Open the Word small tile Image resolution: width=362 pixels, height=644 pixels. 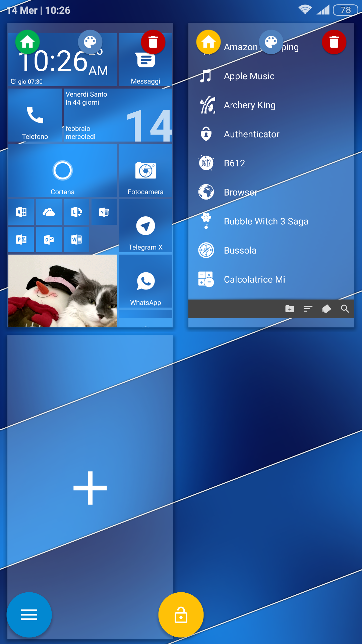point(76,239)
